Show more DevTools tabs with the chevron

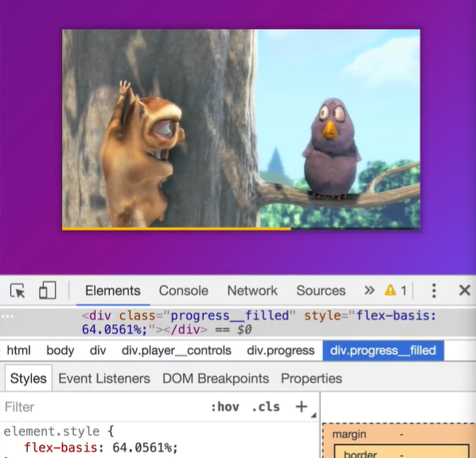click(369, 291)
